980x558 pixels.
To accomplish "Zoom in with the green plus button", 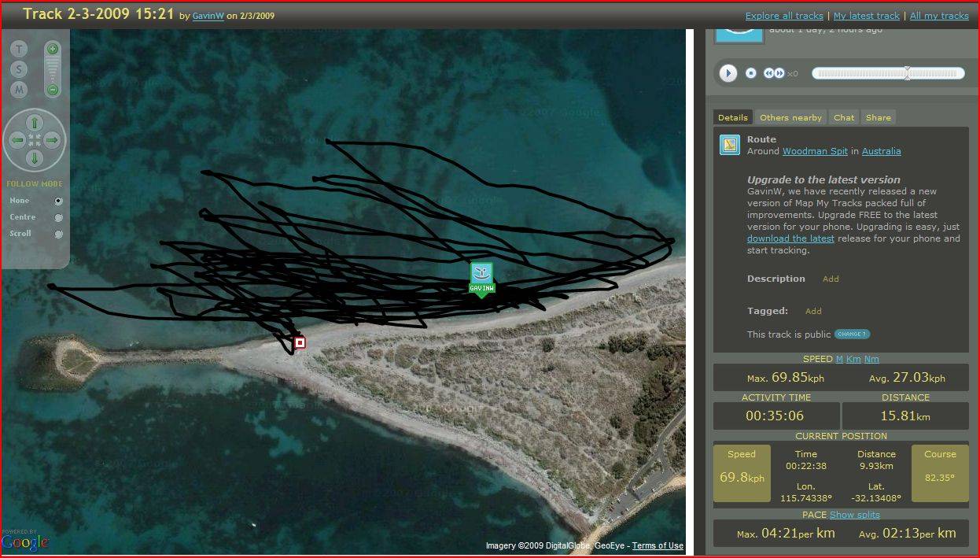I will (53, 49).
